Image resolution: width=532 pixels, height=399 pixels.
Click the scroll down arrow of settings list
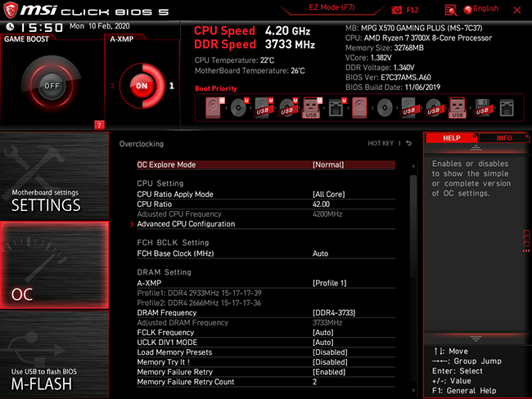[x=413, y=391]
